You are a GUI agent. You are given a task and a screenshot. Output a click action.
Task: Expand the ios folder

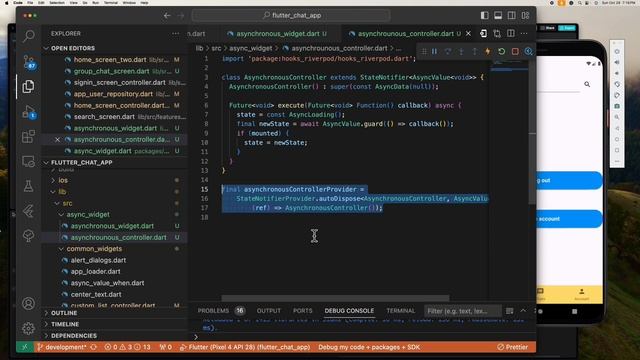pyautogui.click(x=63, y=180)
